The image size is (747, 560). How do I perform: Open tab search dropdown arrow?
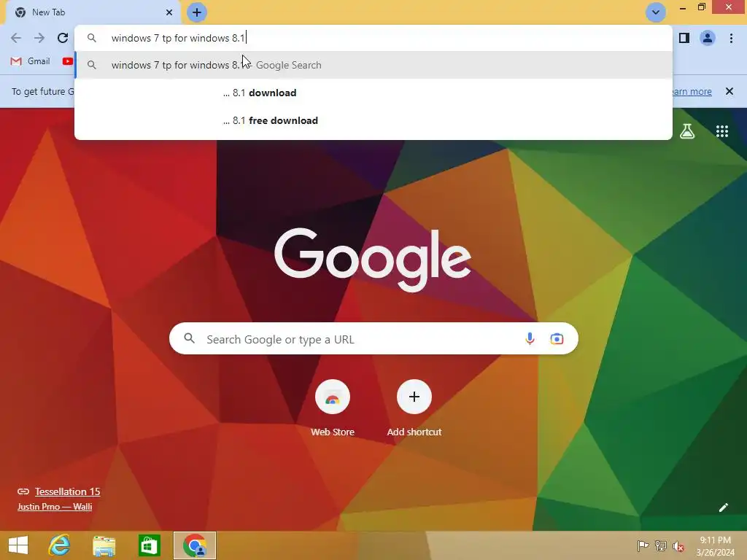[656, 12]
